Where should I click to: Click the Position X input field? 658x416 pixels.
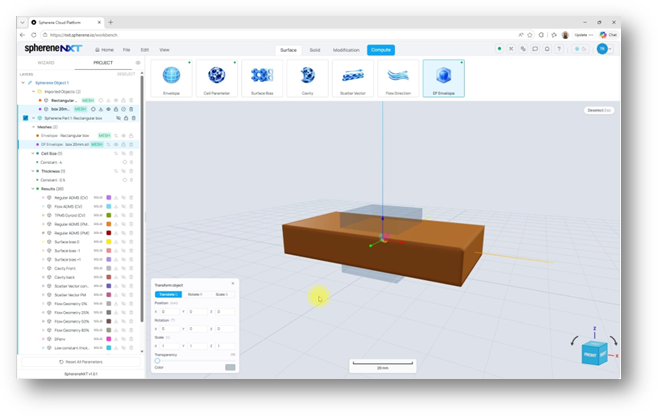tap(170, 312)
